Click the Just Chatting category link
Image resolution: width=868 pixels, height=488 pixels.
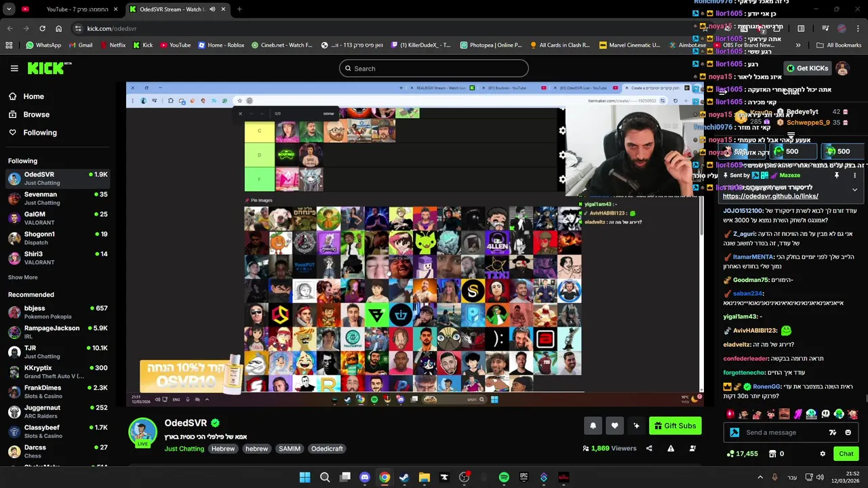point(184,449)
